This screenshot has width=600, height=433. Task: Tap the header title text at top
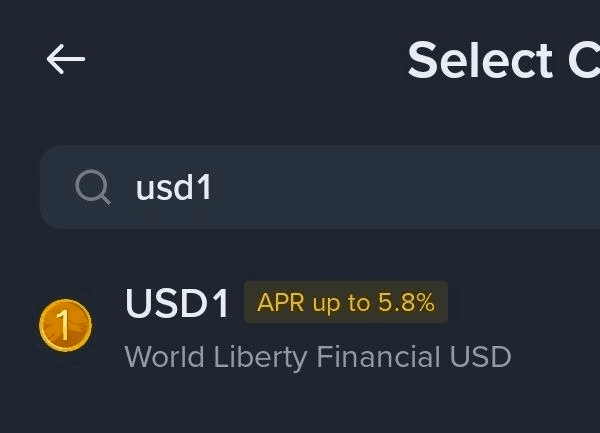pos(502,61)
